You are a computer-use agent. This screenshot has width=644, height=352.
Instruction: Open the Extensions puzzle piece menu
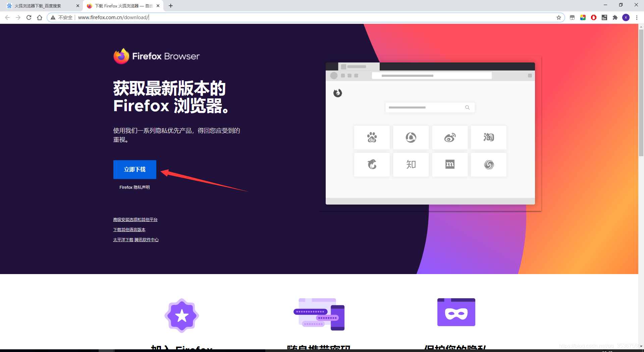pos(615,17)
